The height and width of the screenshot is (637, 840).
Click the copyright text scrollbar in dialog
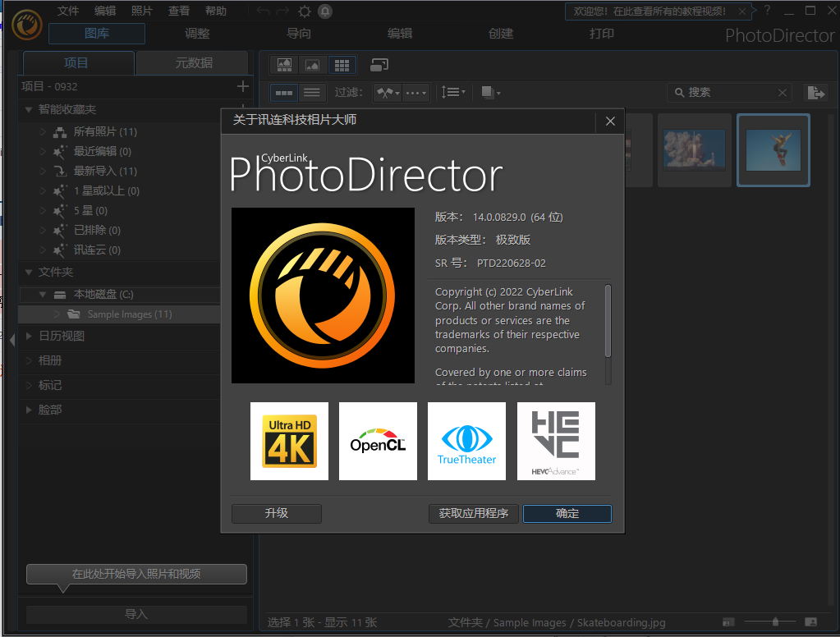(608, 321)
